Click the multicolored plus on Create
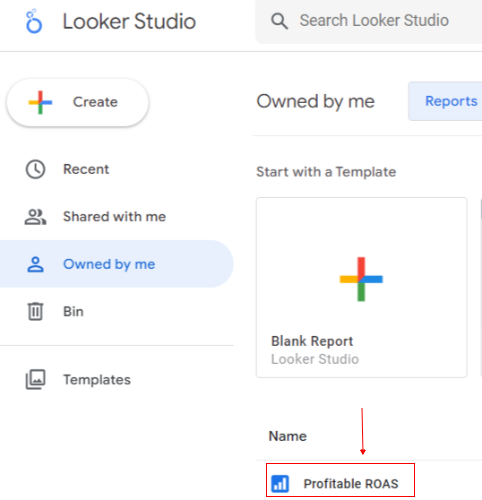Image resolution: width=482 pixels, height=500 pixels. (40, 102)
